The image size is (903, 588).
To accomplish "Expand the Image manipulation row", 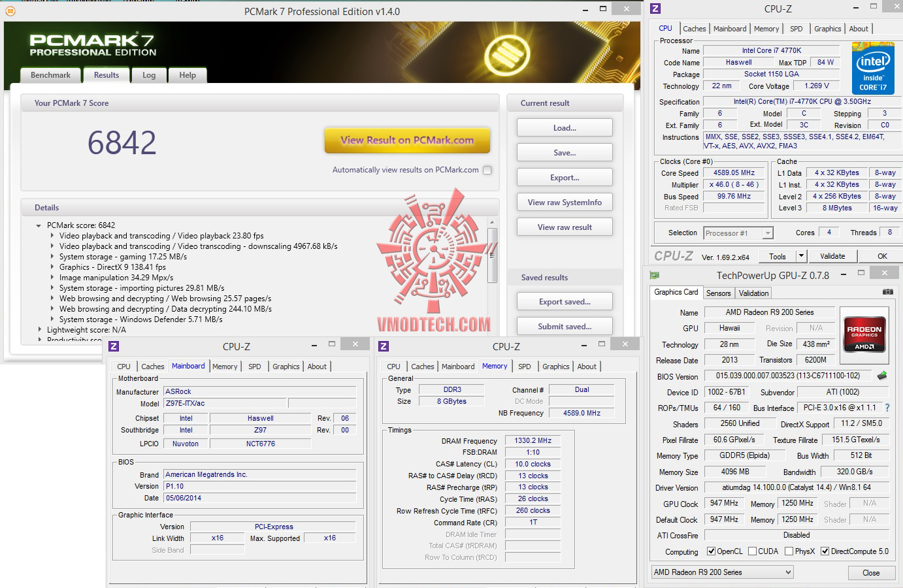I will coord(52,278).
